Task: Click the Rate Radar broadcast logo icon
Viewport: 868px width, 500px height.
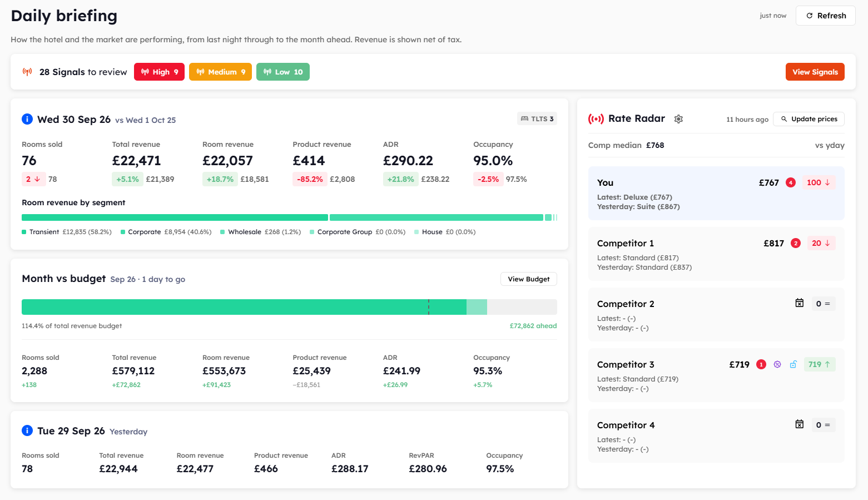Action: pos(596,119)
